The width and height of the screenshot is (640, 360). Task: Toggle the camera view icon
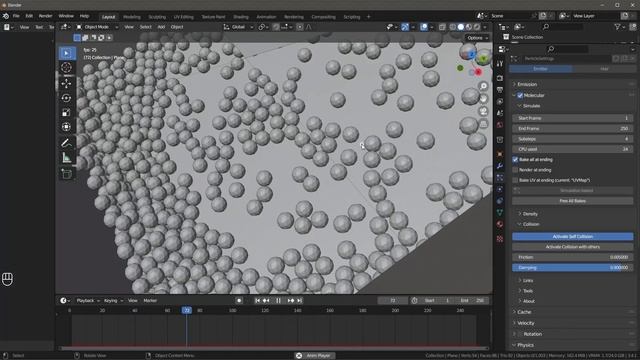point(484,111)
